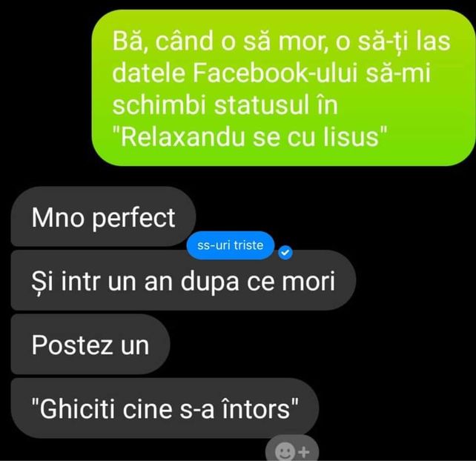Click the word "Ghiciti" in the last message
This screenshot has height=461, width=476.
(77, 409)
